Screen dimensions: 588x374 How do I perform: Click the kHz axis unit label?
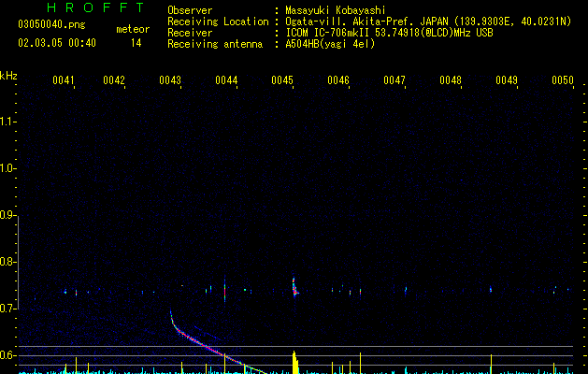coord(8,76)
